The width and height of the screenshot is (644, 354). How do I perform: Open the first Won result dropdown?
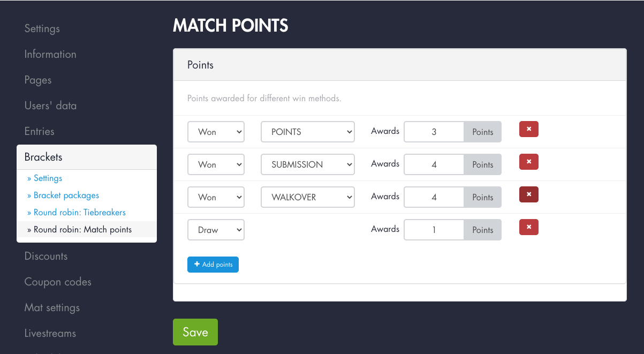pos(216,131)
